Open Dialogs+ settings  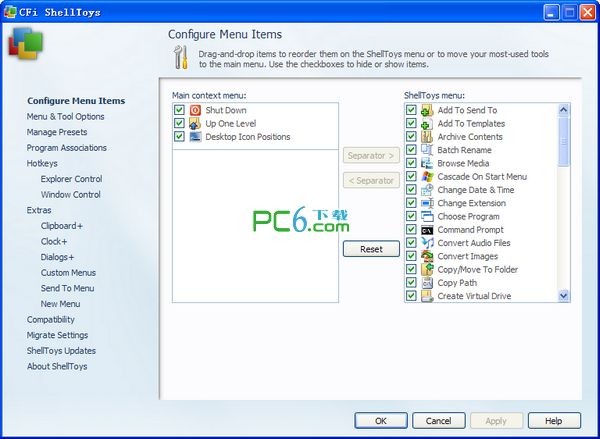pos(57,257)
